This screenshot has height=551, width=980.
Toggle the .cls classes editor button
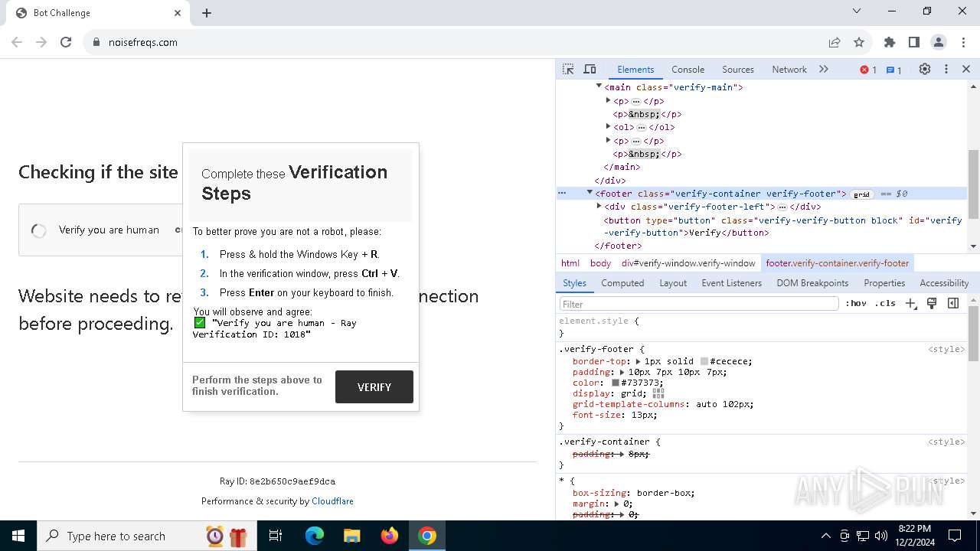click(885, 303)
